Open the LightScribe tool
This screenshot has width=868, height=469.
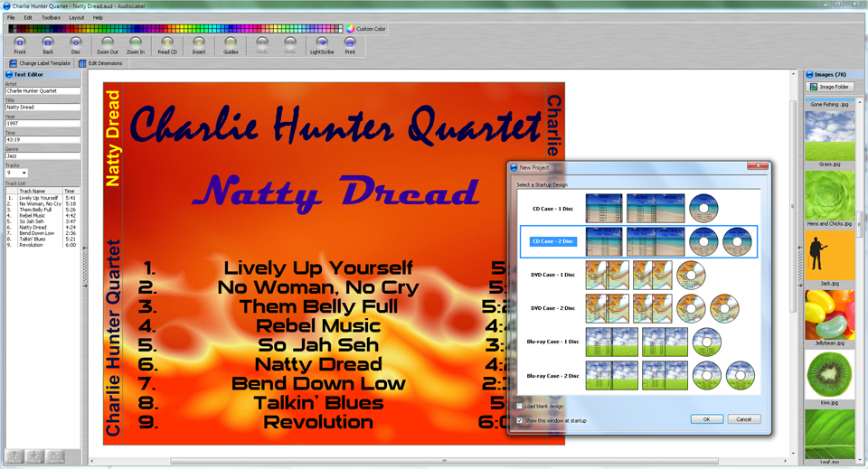pos(322,45)
